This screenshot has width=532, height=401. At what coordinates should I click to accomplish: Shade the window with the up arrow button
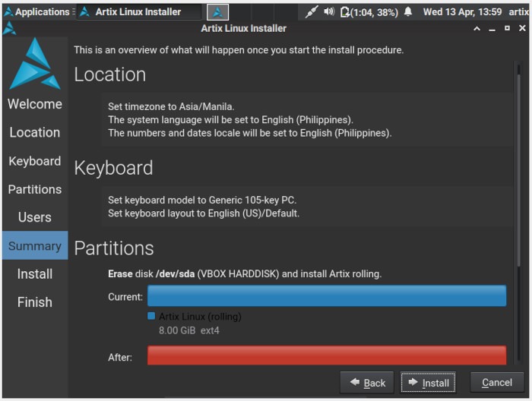(x=477, y=28)
